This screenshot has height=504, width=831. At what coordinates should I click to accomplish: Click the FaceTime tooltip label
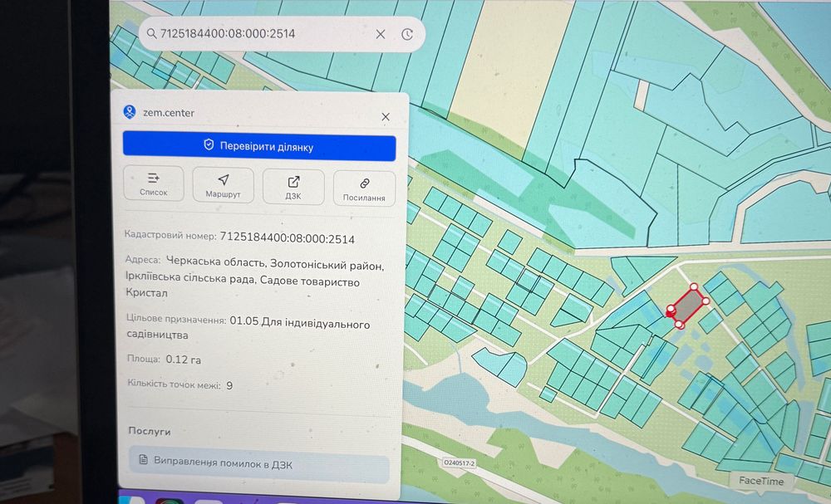coord(761,481)
